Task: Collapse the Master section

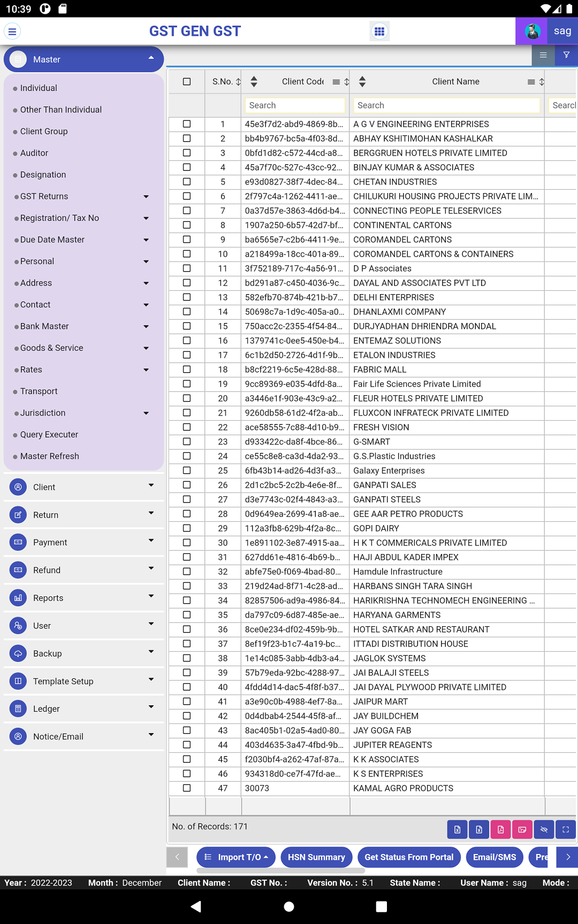Action: click(x=151, y=58)
